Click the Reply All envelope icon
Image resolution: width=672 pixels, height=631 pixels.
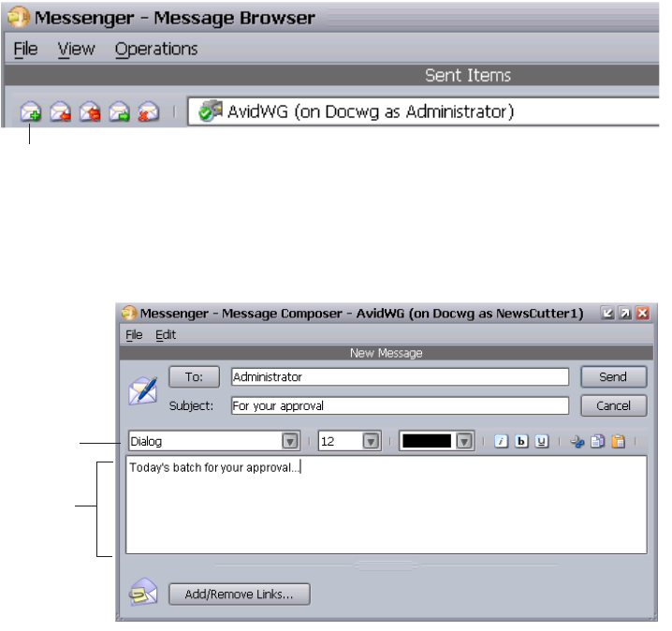click(90, 112)
